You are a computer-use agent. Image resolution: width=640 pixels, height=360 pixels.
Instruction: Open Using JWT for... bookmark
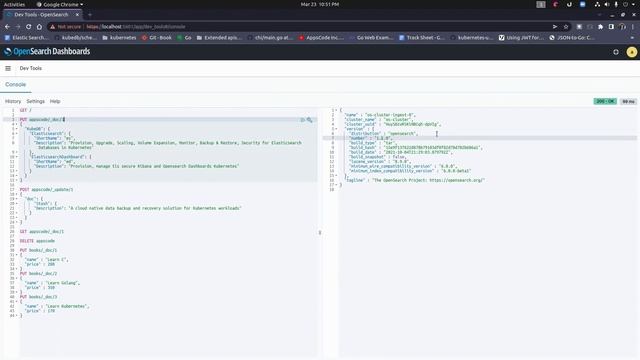tap(521, 38)
